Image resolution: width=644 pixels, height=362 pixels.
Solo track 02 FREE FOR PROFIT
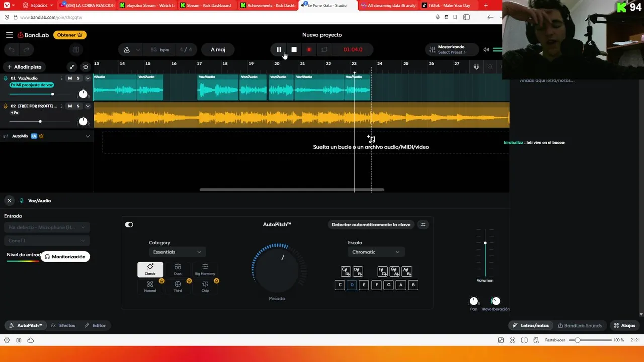[x=78, y=106]
